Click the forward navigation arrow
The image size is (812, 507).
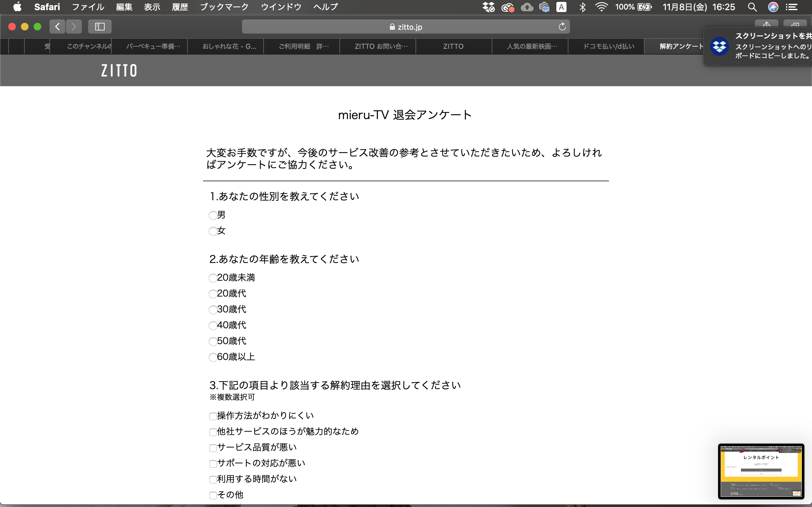pyautogui.click(x=74, y=27)
